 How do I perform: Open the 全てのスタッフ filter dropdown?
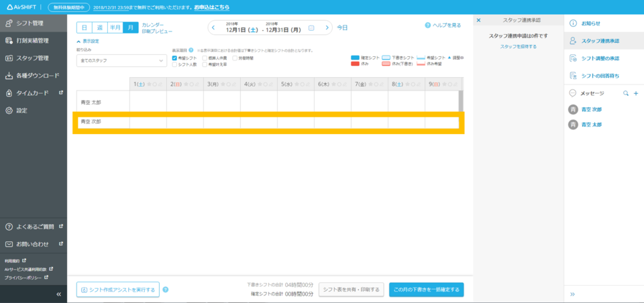pyautogui.click(x=121, y=61)
